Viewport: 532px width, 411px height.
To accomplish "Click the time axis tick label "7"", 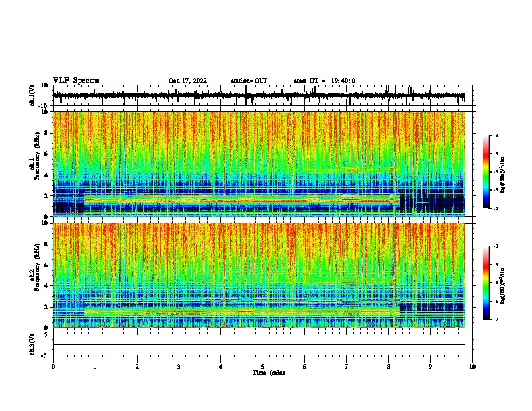I will tap(347, 367).
